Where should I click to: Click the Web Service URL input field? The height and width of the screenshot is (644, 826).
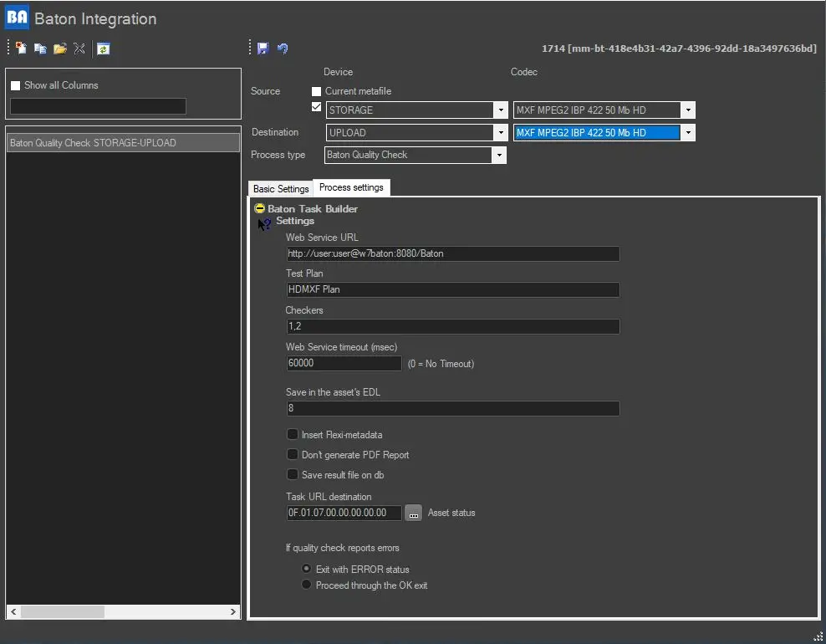[452, 253]
